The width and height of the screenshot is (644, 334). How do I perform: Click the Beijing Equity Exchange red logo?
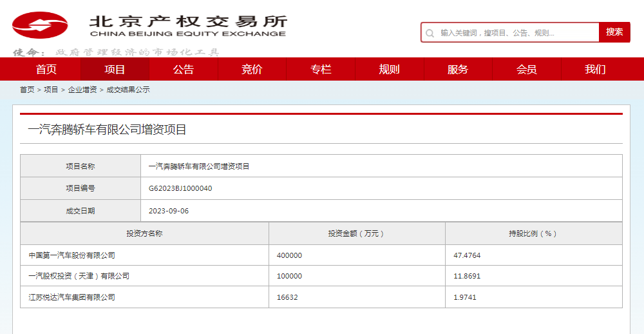tap(40, 25)
